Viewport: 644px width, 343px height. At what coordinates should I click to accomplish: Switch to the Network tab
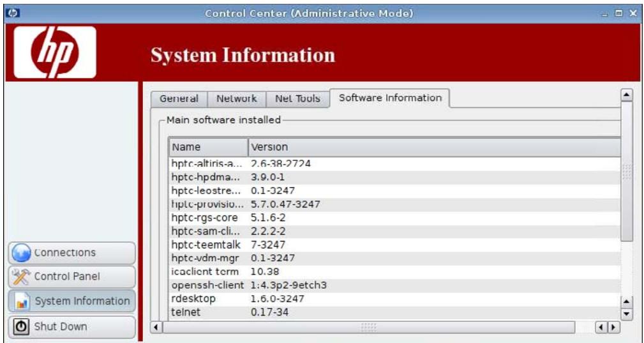pos(237,99)
